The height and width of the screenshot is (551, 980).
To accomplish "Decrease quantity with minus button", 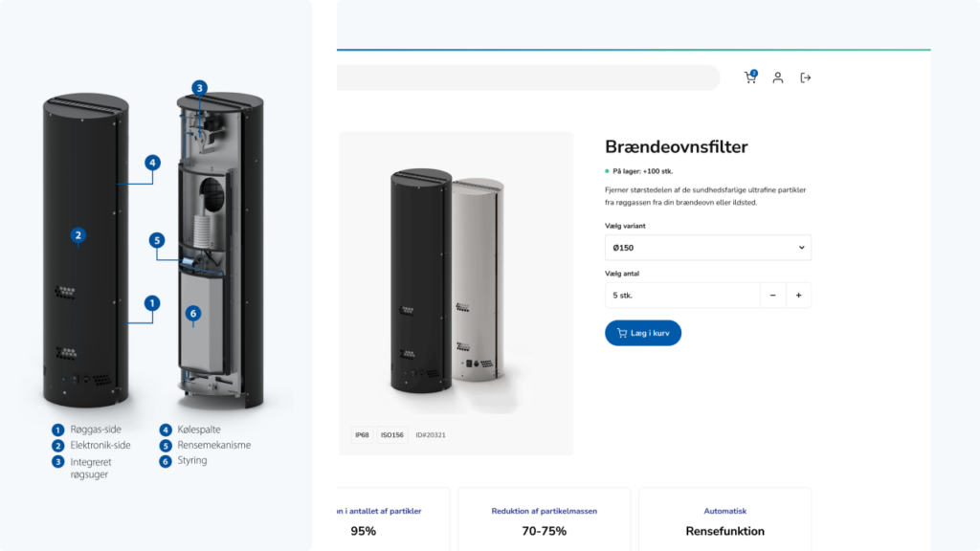I will coord(772,296).
